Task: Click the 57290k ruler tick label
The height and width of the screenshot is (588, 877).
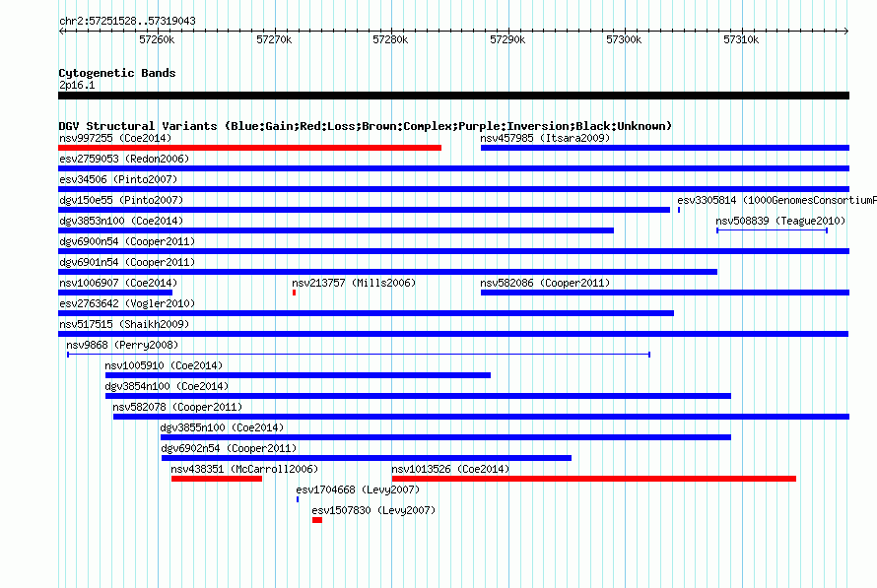Action: click(507, 39)
